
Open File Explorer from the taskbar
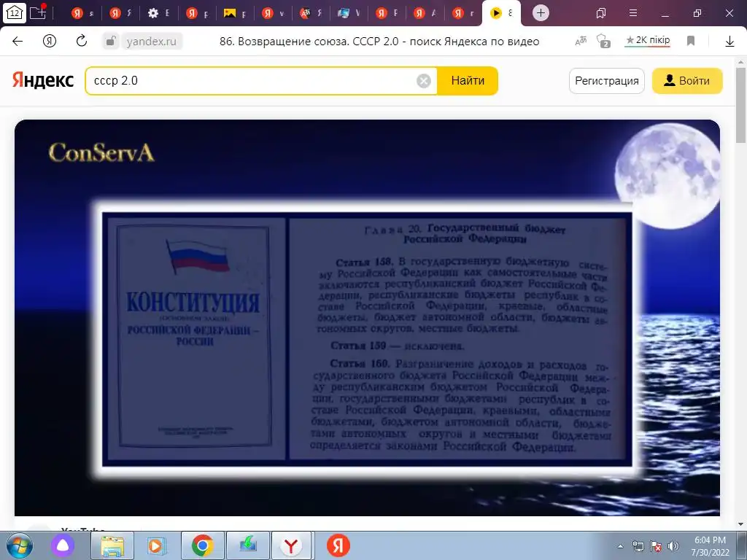(112, 545)
